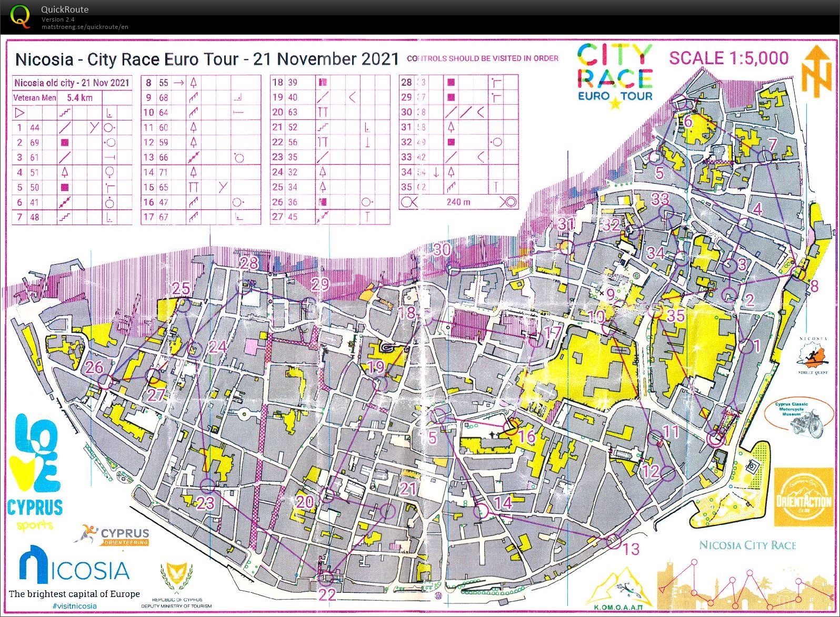The height and width of the screenshot is (617, 840).
Task: Click the finish double-circle symbol in description table
Action: tap(508, 202)
